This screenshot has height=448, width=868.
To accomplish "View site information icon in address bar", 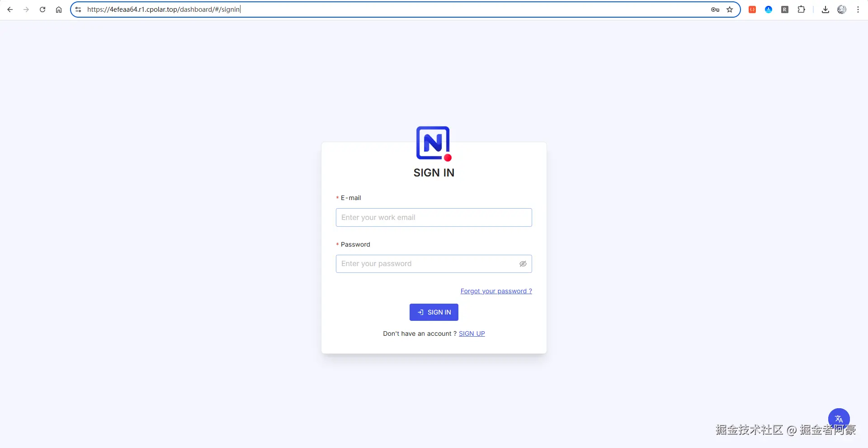I will (x=78, y=10).
